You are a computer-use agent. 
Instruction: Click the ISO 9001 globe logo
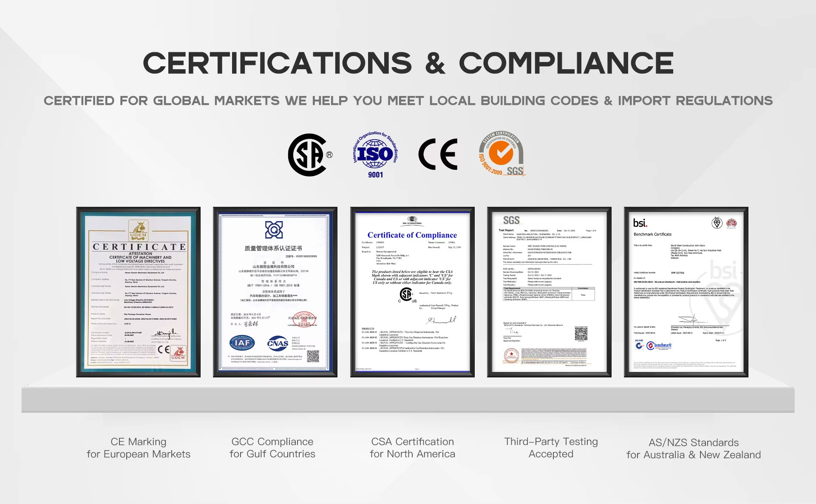click(x=375, y=155)
